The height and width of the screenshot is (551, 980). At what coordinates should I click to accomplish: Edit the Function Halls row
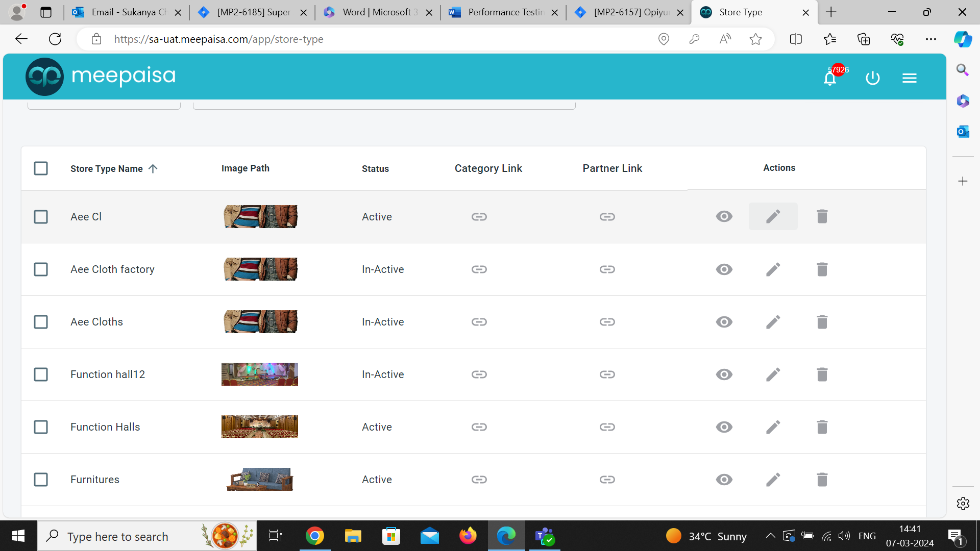coord(773,427)
